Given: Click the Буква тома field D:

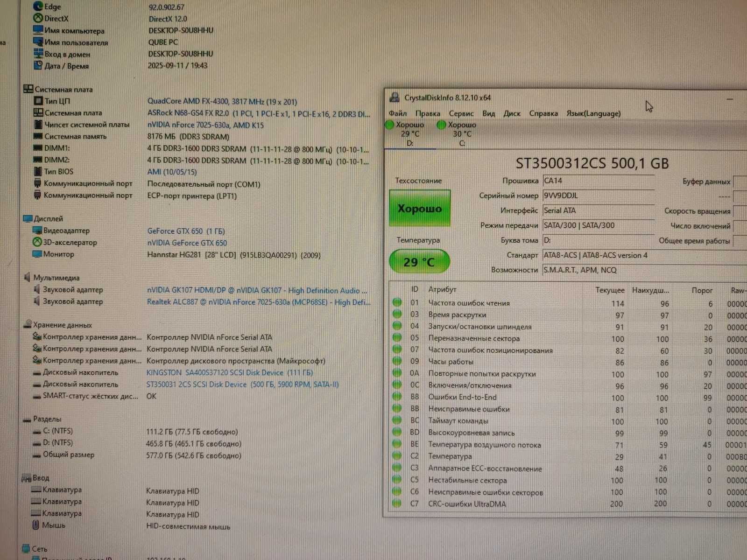Looking at the screenshot, I should [599, 240].
